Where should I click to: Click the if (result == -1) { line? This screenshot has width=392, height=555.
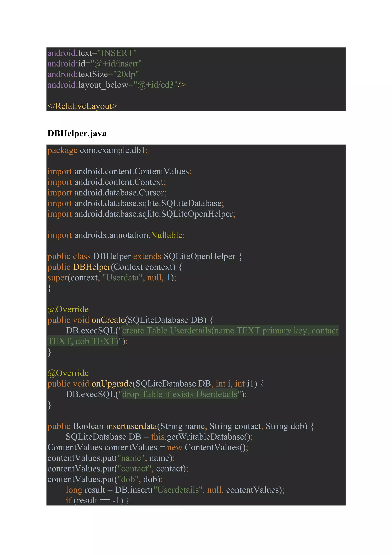98,500
